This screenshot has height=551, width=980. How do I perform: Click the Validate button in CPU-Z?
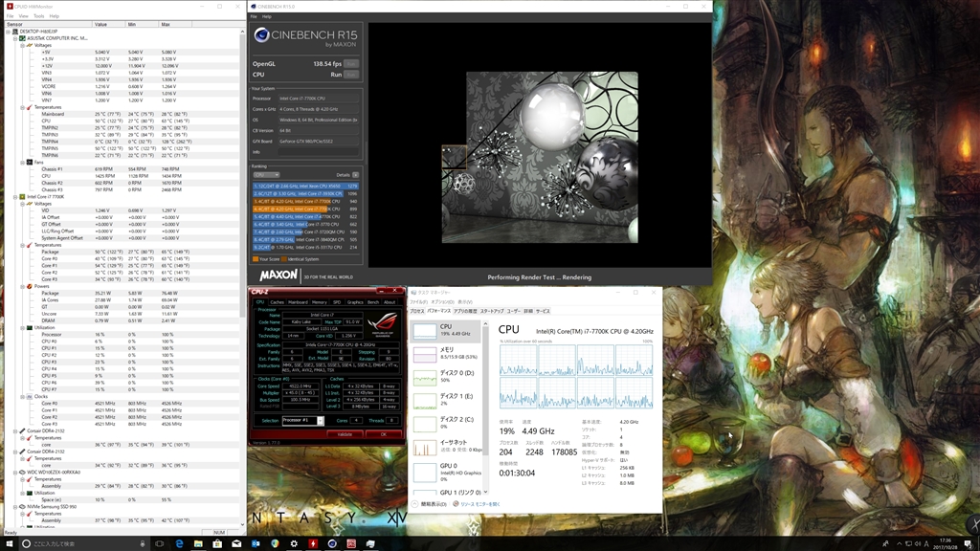coord(345,433)
